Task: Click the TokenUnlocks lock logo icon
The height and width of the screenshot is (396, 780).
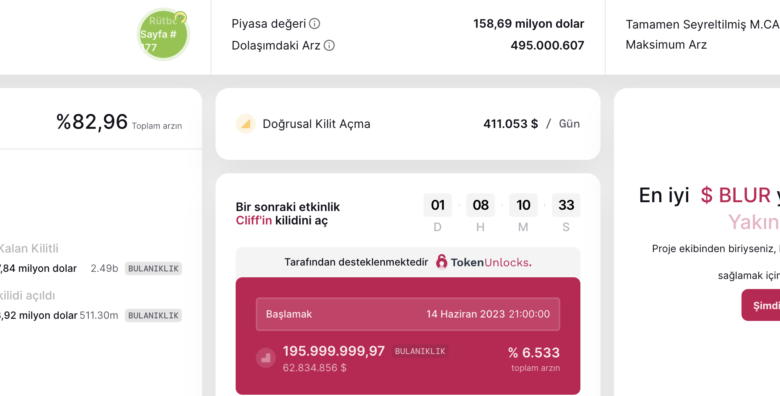Action: [x=441, y=262]
